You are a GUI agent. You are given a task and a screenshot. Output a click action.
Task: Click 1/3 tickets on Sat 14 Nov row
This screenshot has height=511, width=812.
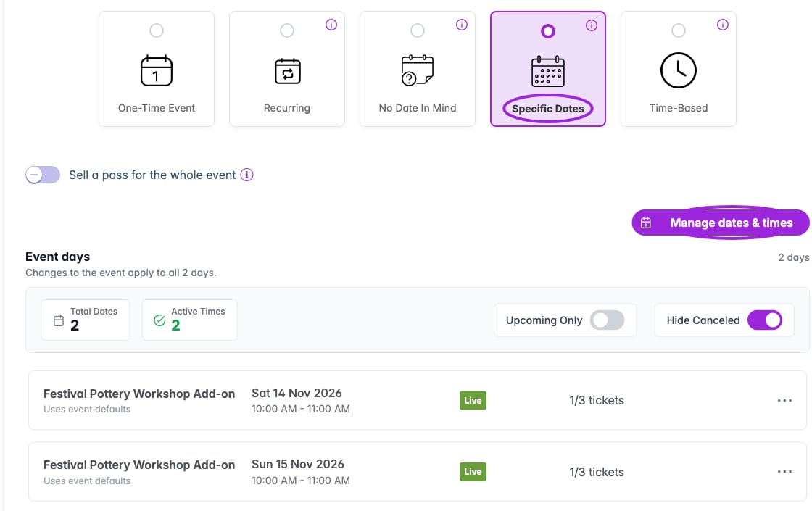click(597, 400)
